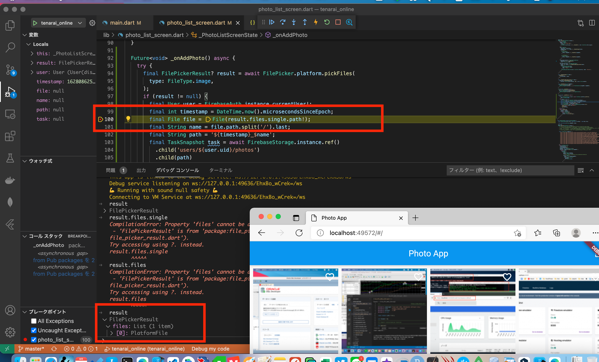
Task: Click master branch in status bar
Action: click(x=31, y=349)
